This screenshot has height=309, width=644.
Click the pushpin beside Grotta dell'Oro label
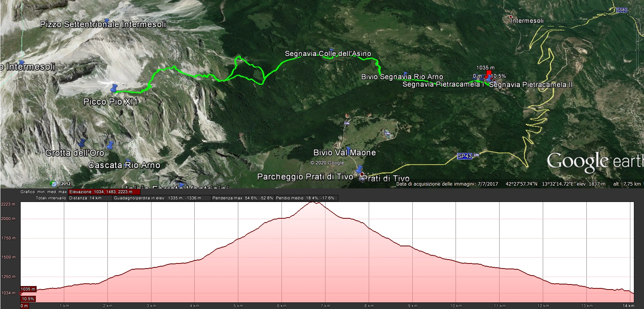(x=82, y=143)
